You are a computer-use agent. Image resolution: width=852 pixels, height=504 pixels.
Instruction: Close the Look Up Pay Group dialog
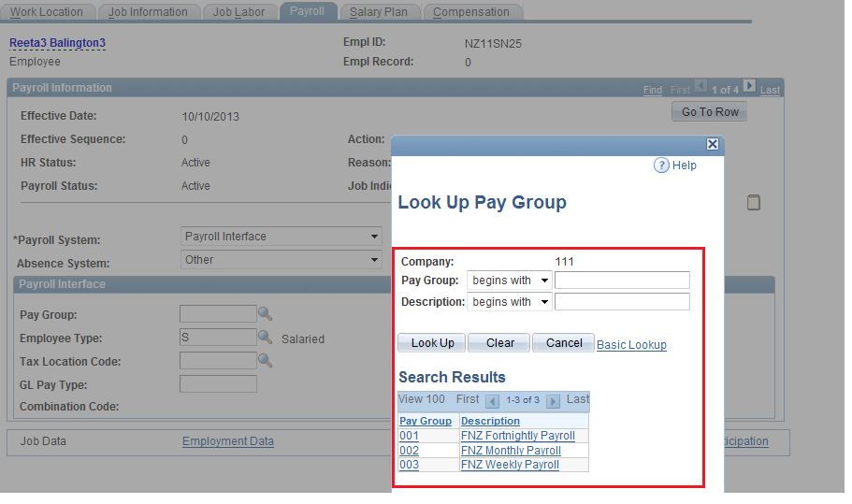click(x=713, y=144)
